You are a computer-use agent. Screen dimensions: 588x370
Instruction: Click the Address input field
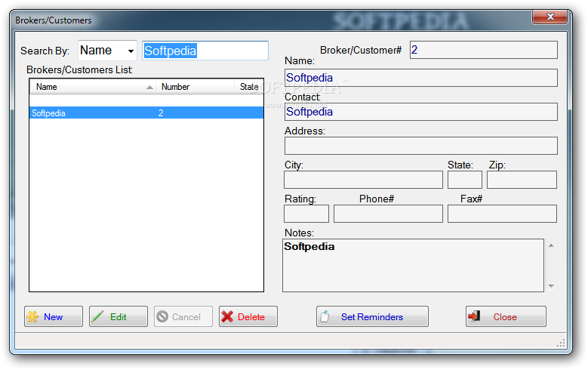click(420, 146)
